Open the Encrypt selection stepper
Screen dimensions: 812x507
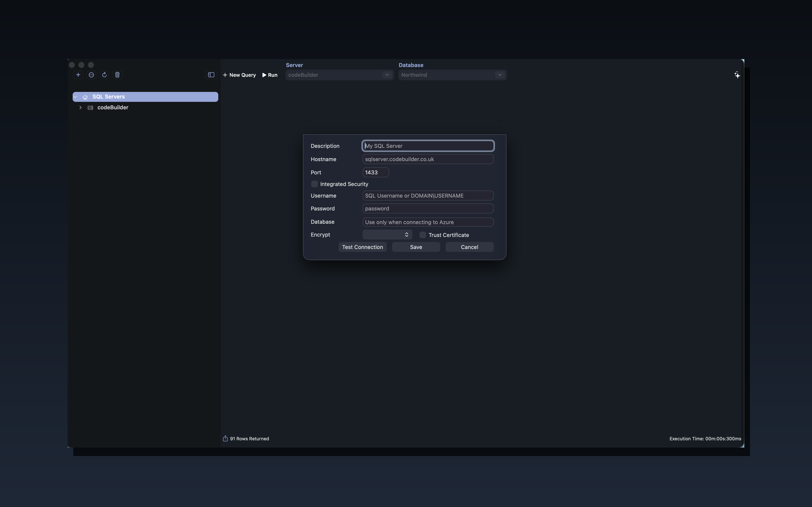406,234
